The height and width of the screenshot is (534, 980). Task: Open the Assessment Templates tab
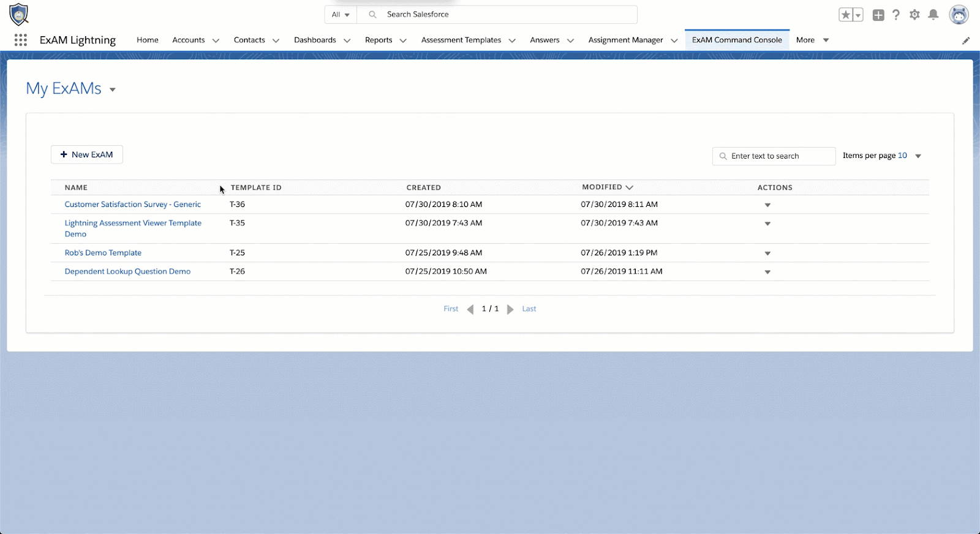(461, 40)
